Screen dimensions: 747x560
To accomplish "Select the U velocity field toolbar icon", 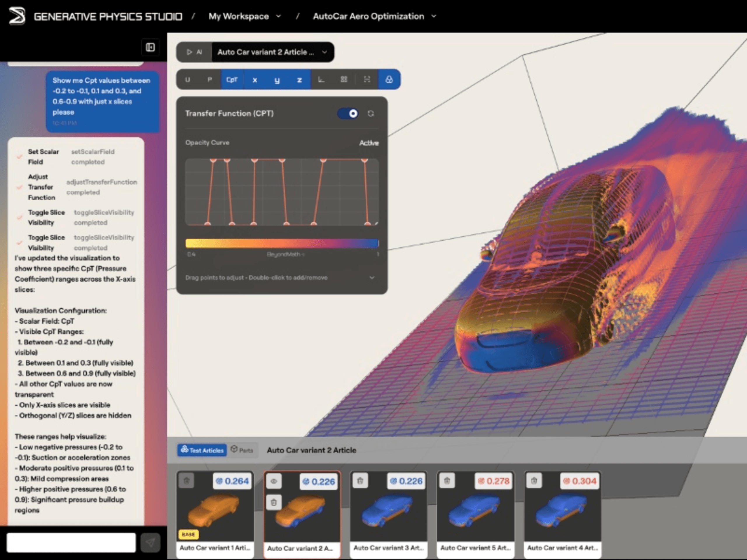I will point(188,80).
